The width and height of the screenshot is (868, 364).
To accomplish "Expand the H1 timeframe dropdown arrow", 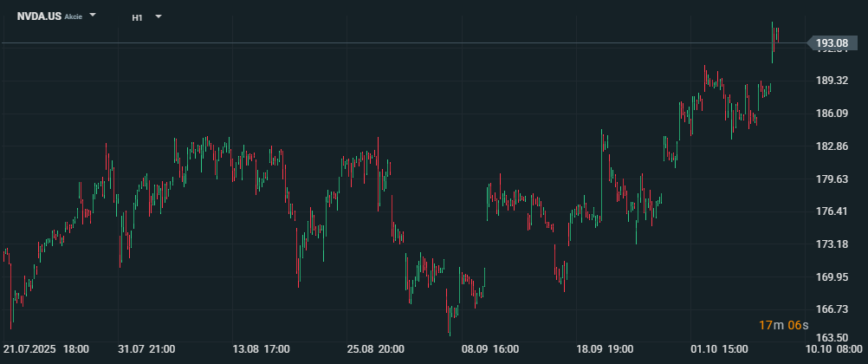I will click(159, 16).
